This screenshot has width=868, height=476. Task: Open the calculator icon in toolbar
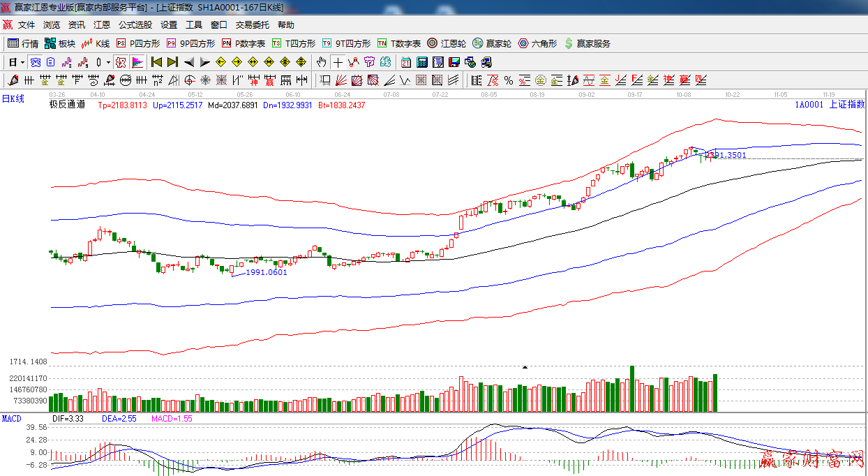[422, 62]
